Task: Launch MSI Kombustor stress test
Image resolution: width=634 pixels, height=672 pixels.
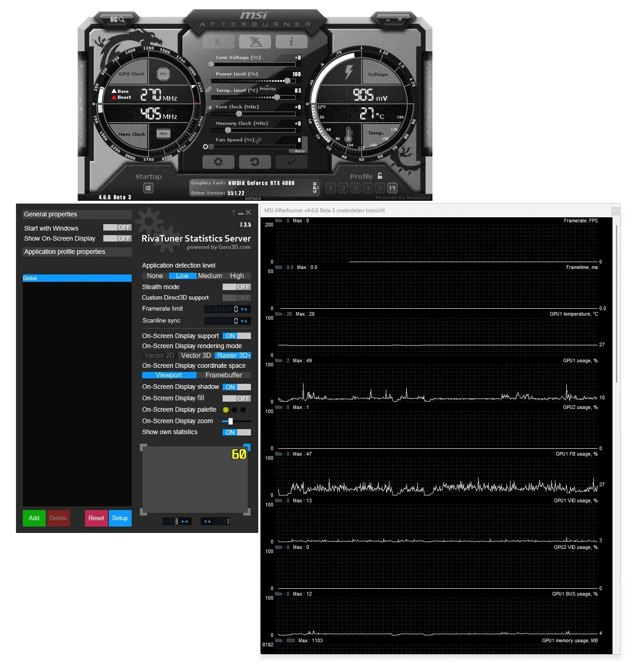Action: 218,41
